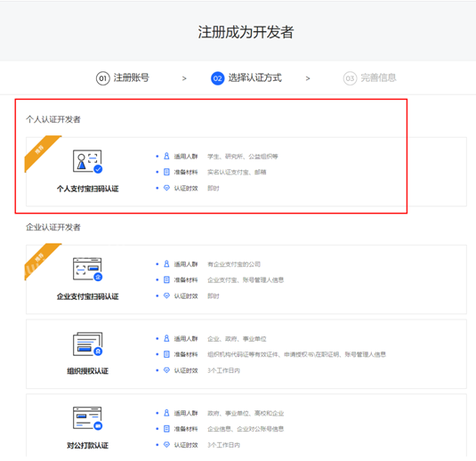
Task: Click document icon beside 企业支付宝、账号管理人信息
Action: tap(166, 279)
